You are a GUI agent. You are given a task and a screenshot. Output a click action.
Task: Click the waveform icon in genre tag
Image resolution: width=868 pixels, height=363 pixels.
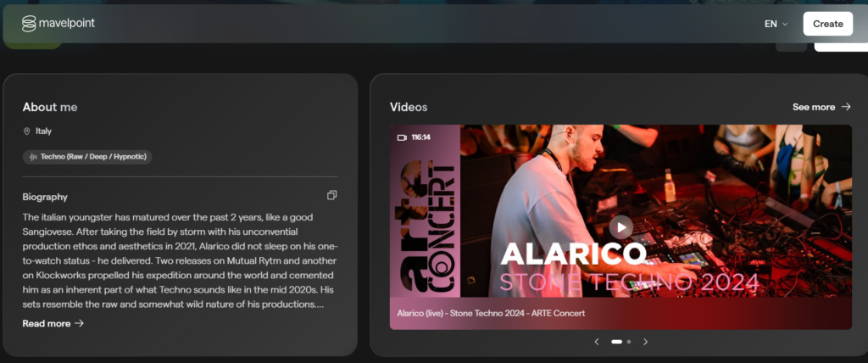click(x=33, y=157)
